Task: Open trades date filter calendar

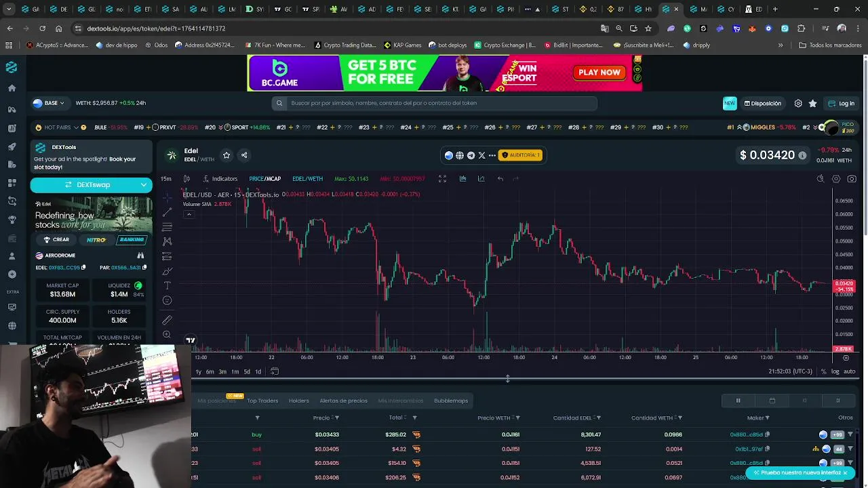Action: [772, 401]
